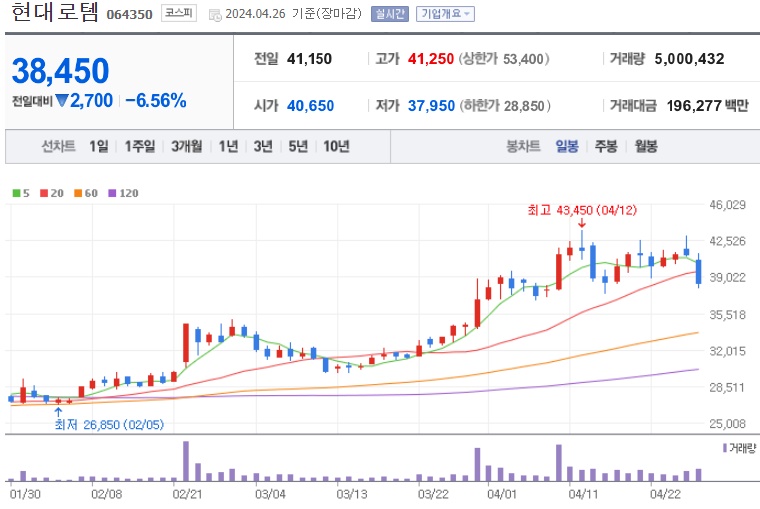Switch to 일봉 candle chart
This screenshot has width=760, height=509.
point(567,146)
